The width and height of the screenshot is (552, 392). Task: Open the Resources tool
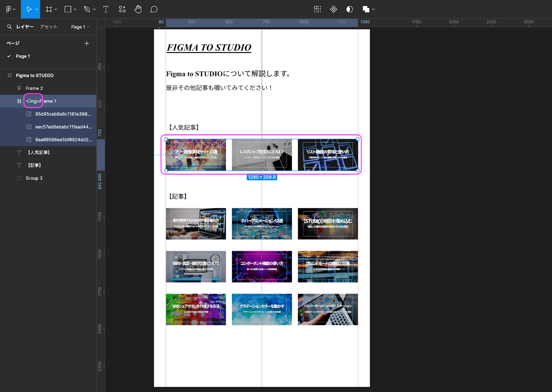click(x=122, y=9)
